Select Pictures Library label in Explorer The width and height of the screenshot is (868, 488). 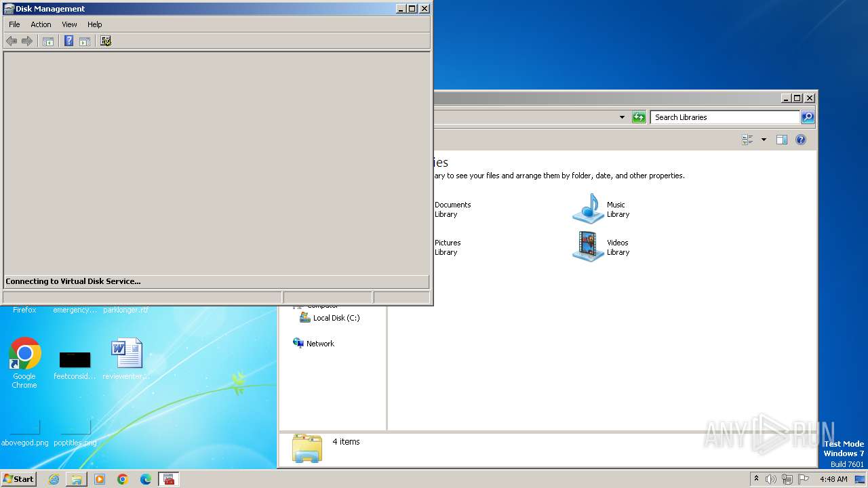coord(448,247)
